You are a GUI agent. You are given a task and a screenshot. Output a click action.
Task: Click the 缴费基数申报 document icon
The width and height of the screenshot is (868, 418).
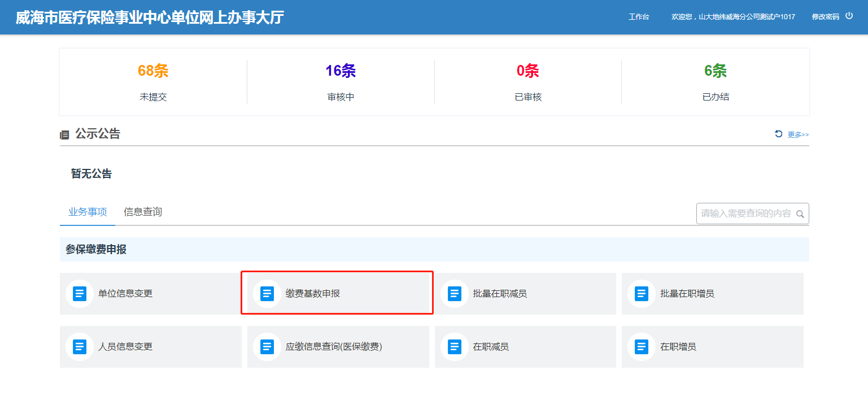pos(267,294)
